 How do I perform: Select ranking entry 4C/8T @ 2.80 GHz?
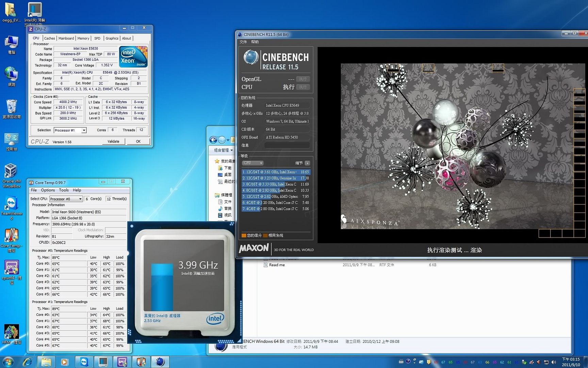[276, 209]
